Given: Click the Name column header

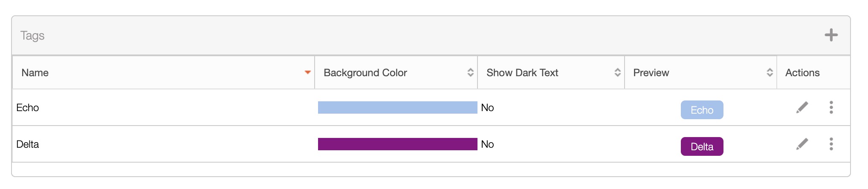Looking at the screenshot, I should [x=35, y=73].
